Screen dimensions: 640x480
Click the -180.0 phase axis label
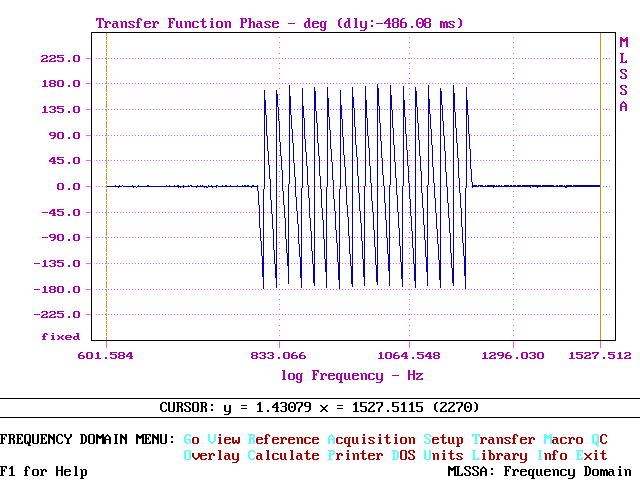point(57,290)
